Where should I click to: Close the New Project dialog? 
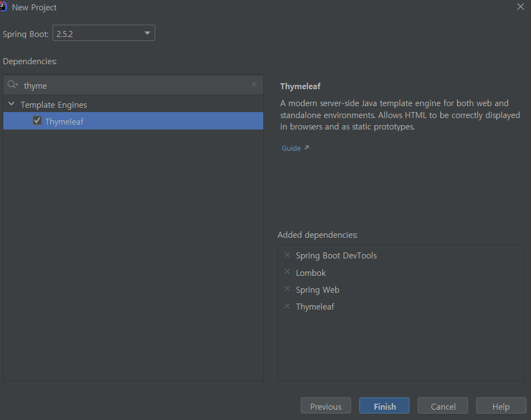point(521,7)
